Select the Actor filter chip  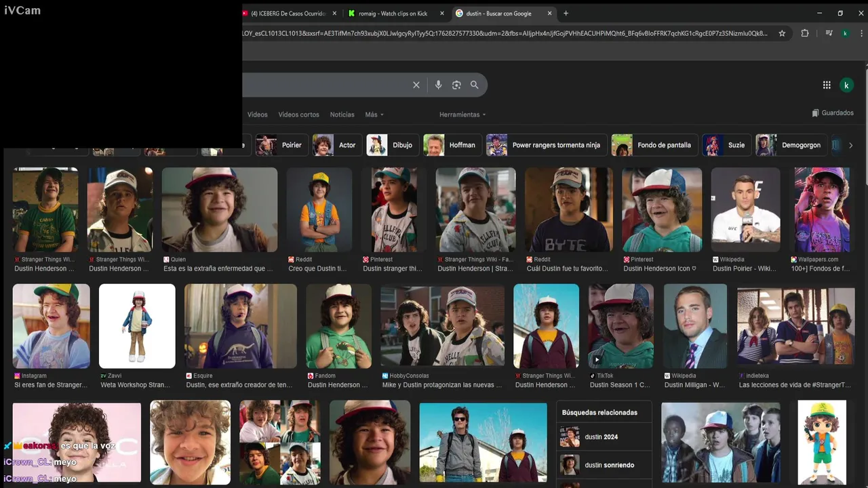[x=337, y=145]
